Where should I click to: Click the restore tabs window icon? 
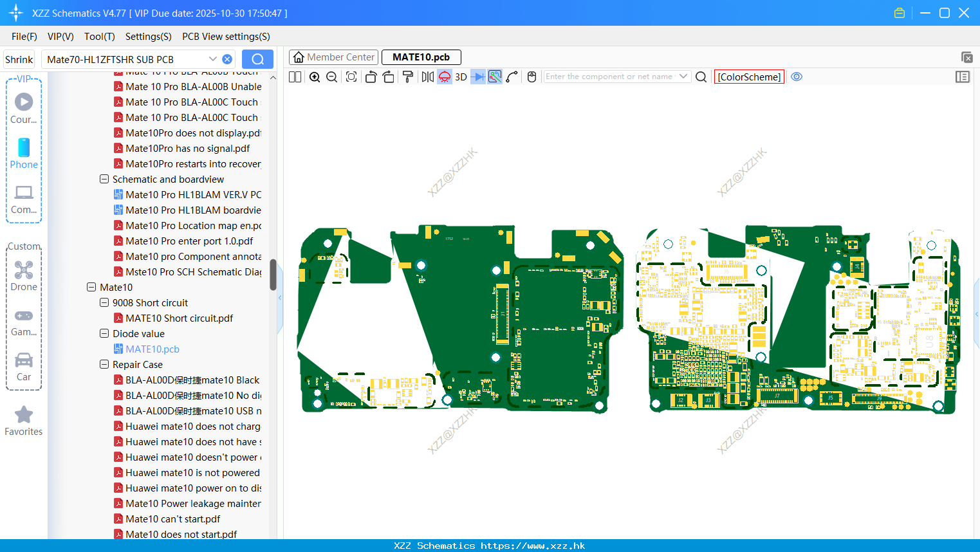[x=966, y=57]
